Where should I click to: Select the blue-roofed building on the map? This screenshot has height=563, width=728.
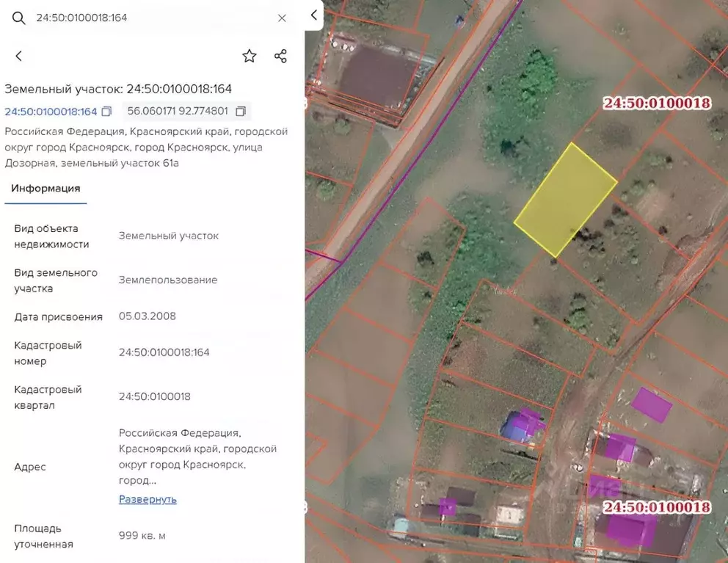pos(514,432)
